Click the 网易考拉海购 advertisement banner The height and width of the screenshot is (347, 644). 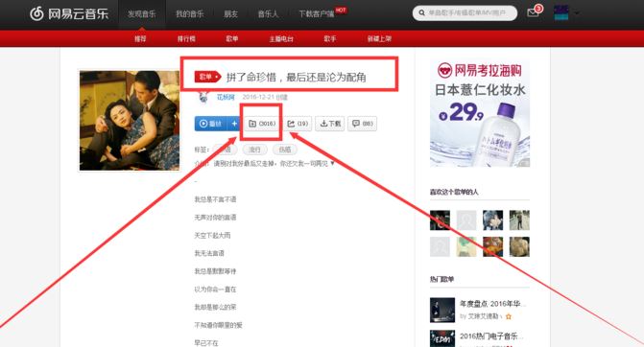(480, 113)
